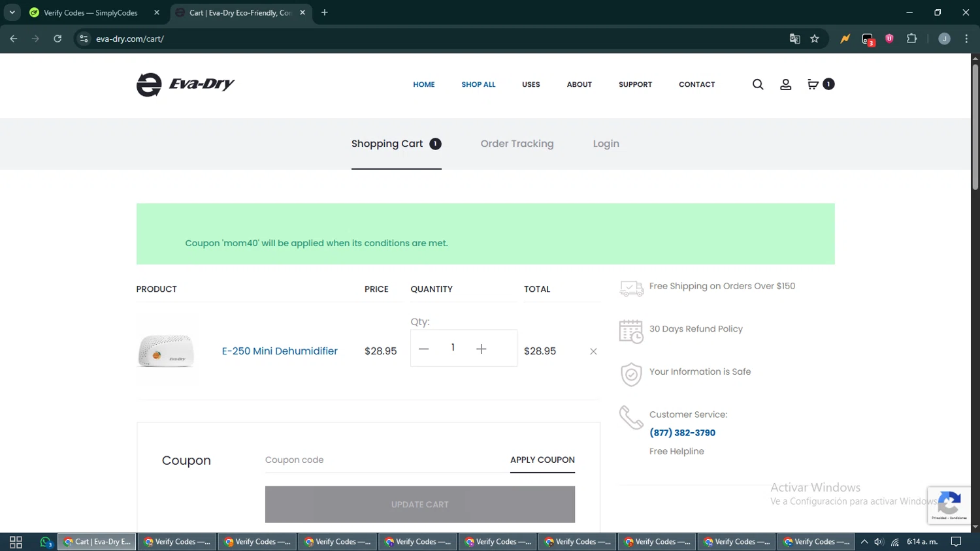Viewport: 980px width, 551px height.
Task: Decrease quantity with minus button
Action: click(423, 349)
